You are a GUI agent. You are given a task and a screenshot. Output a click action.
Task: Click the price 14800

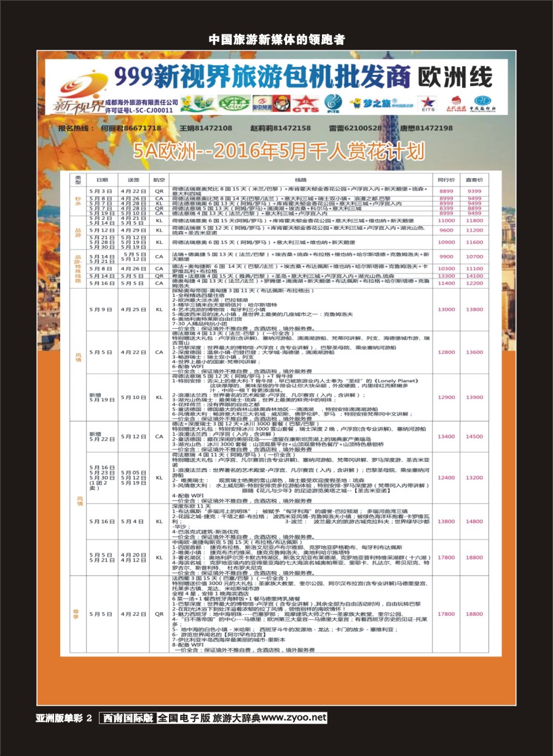click(474, 521)
